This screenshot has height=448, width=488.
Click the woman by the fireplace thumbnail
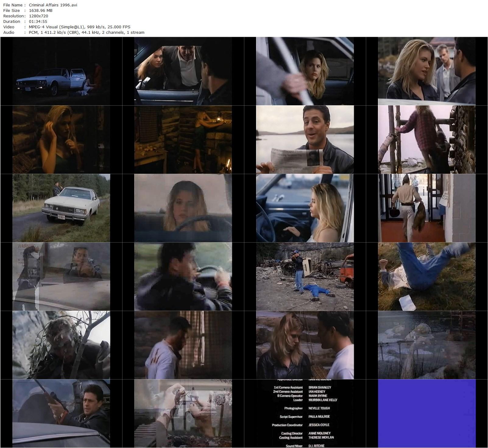[x=183, y=140]
